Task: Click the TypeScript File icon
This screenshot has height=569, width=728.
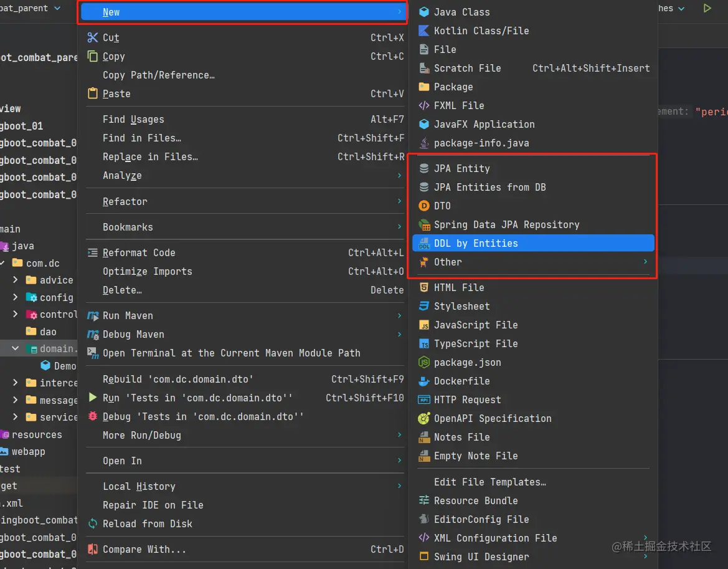Action: coord(424,344)
